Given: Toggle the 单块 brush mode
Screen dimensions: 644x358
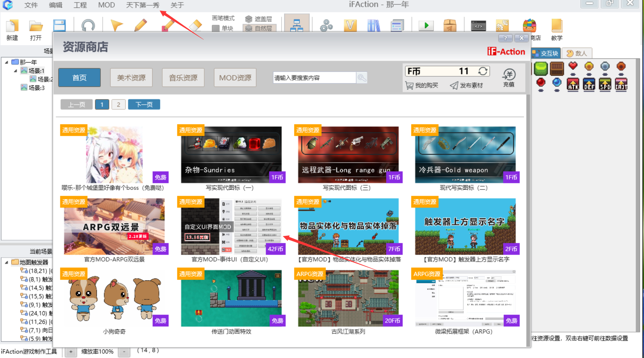Looking at the screenshot, I should (223, 28).
